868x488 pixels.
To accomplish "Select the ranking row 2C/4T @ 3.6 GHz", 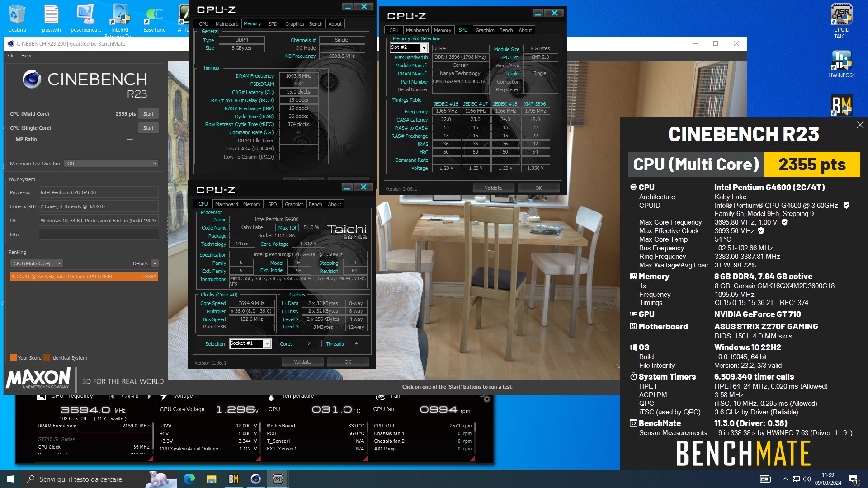I will 84,277.
